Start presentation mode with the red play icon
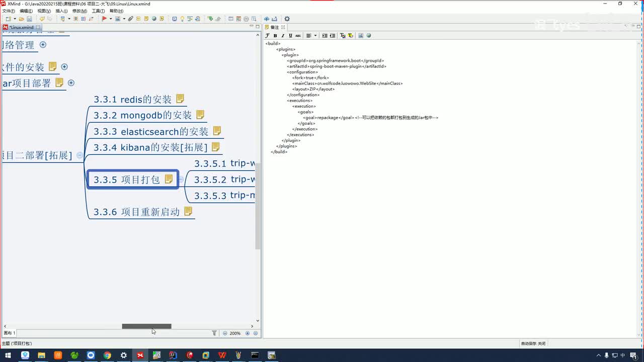The image size is (644, 362). pos(104,19)
